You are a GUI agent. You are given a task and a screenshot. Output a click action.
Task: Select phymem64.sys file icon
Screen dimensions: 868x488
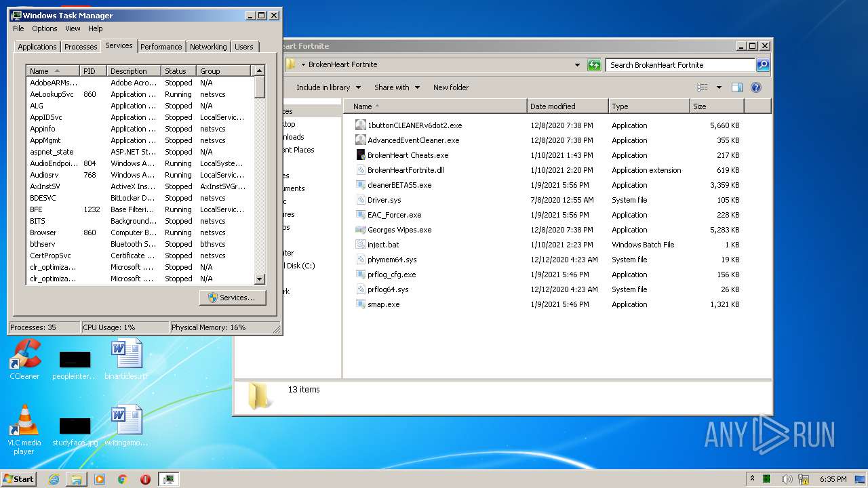point(361,260)
